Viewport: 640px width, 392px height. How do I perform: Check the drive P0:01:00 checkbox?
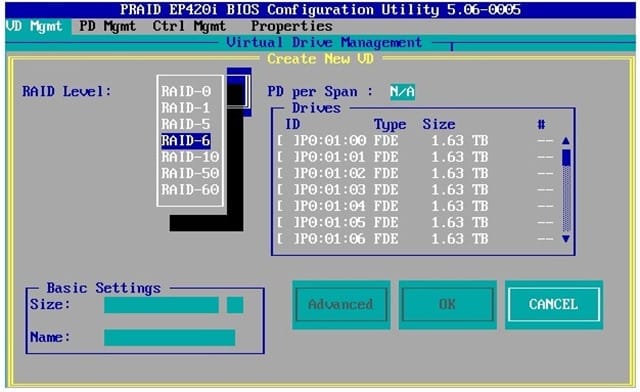(x=289, y=141)
